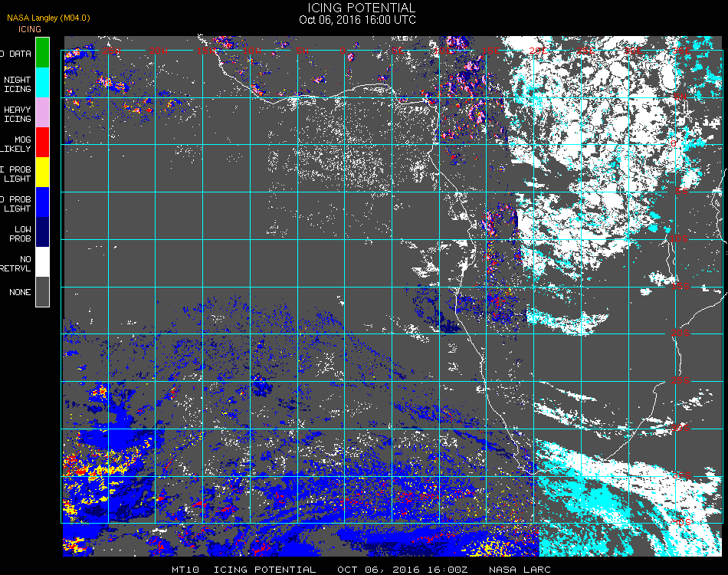Click the 'NONE' legend label
The height and width of the screenshot is (575, 728).
coord(20,292)
